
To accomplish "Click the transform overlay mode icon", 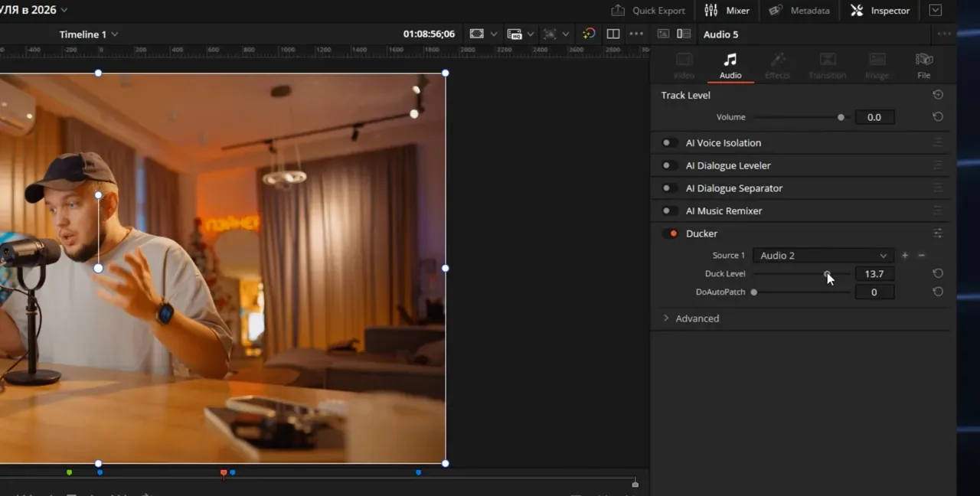I will click(550, 34).
